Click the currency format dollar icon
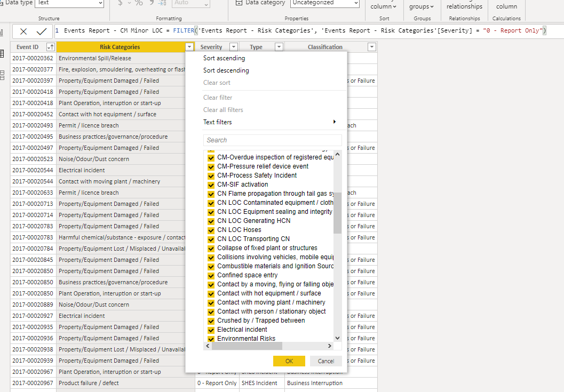The height and width of the screenshot is (392, 564). point(120,3)
